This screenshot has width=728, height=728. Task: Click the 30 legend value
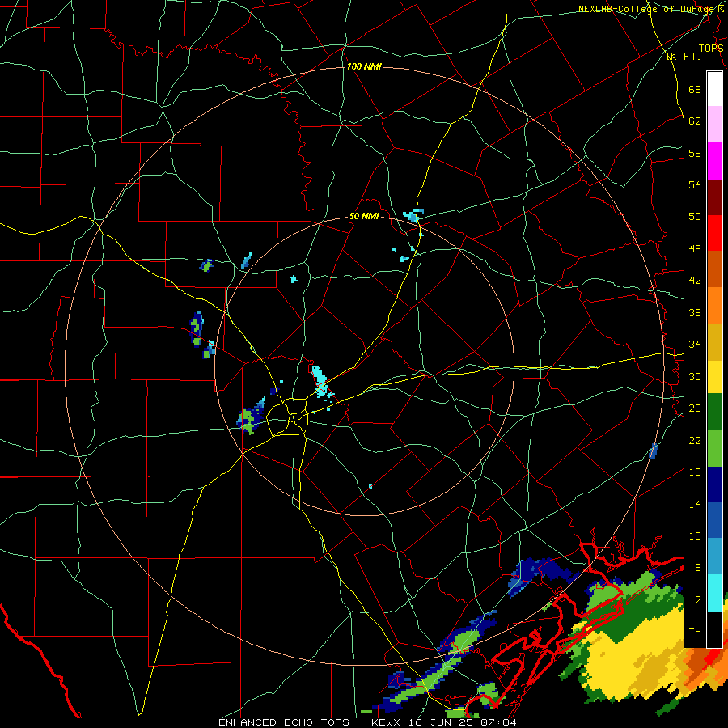click(x=695, y=376)
